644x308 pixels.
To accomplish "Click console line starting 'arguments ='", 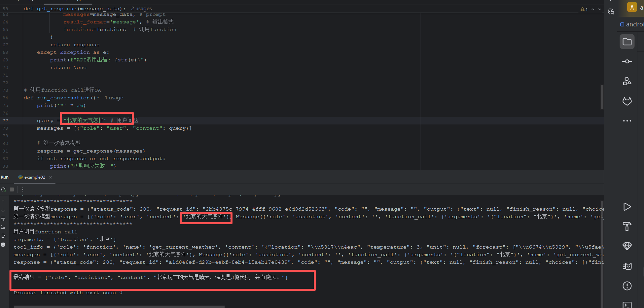I will click(x=65, y=239).
